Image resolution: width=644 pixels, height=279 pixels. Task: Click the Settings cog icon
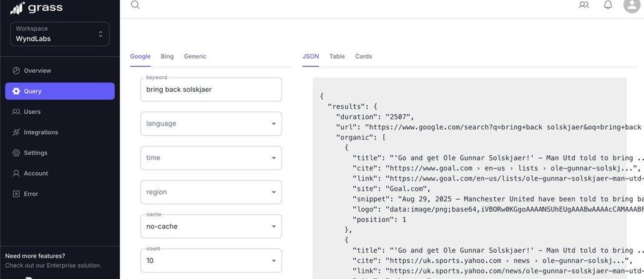click(16, 153)
